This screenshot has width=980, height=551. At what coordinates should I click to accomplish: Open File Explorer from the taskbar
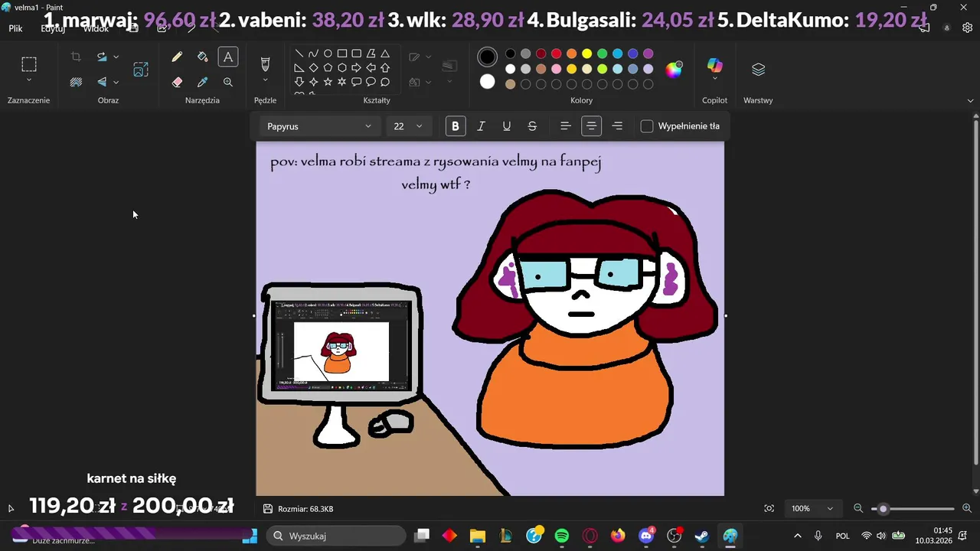click(478, 536)
